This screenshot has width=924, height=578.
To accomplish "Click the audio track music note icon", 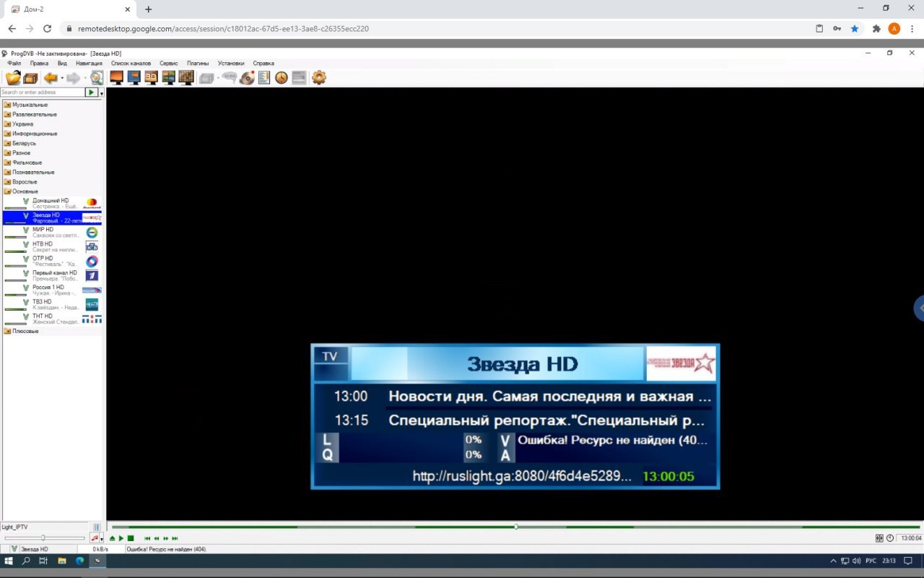I will [95, 538].
